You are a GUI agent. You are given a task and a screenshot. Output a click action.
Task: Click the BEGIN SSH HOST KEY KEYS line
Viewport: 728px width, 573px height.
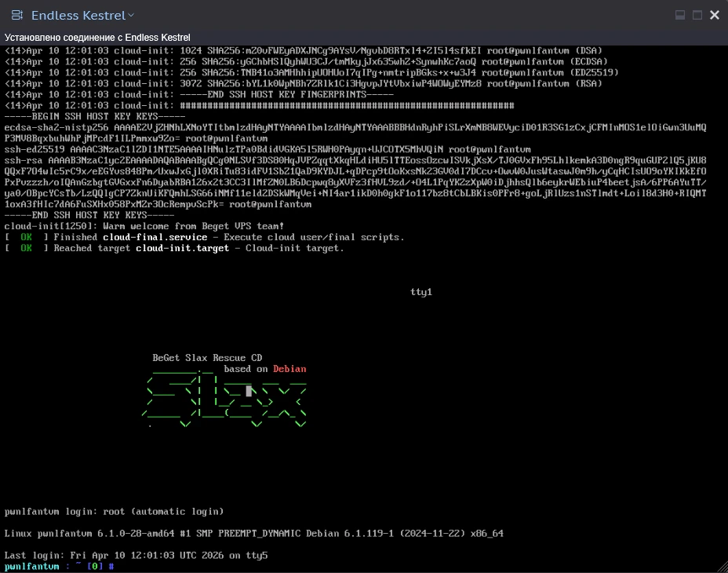[x=95, y=116]
